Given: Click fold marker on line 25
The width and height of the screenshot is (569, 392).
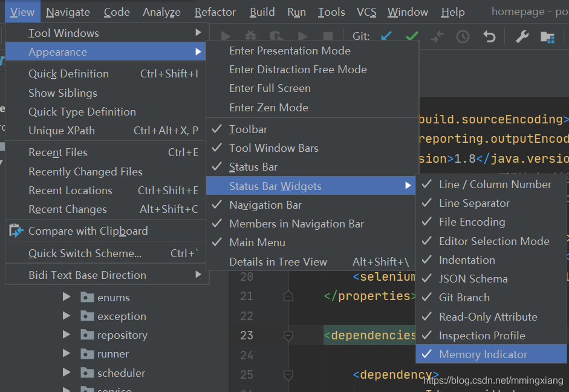Looking at the screenshot, I should [288, 375].
